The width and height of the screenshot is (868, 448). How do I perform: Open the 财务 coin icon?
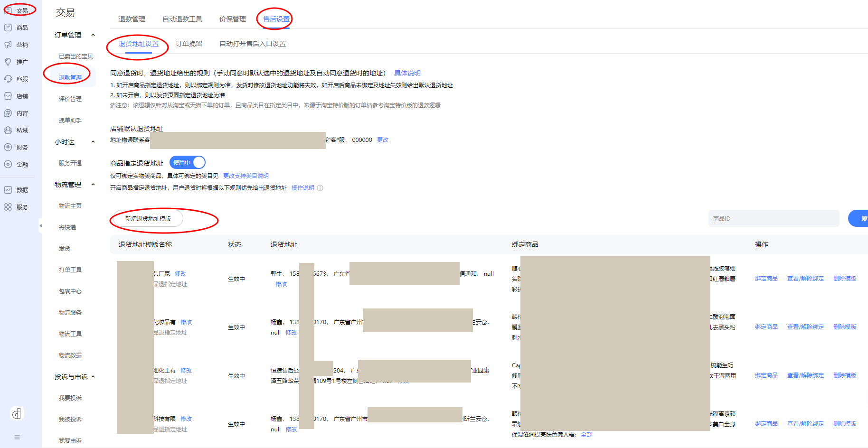(8, 147)
